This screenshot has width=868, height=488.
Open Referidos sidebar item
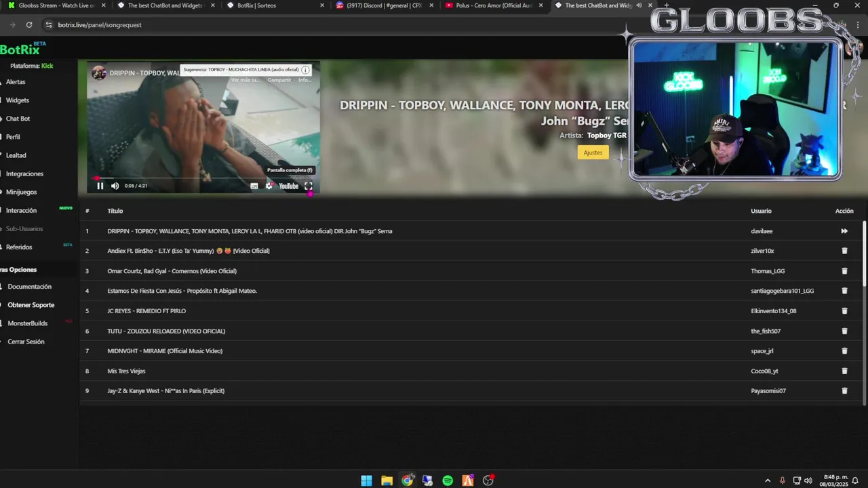pos(19,247)
